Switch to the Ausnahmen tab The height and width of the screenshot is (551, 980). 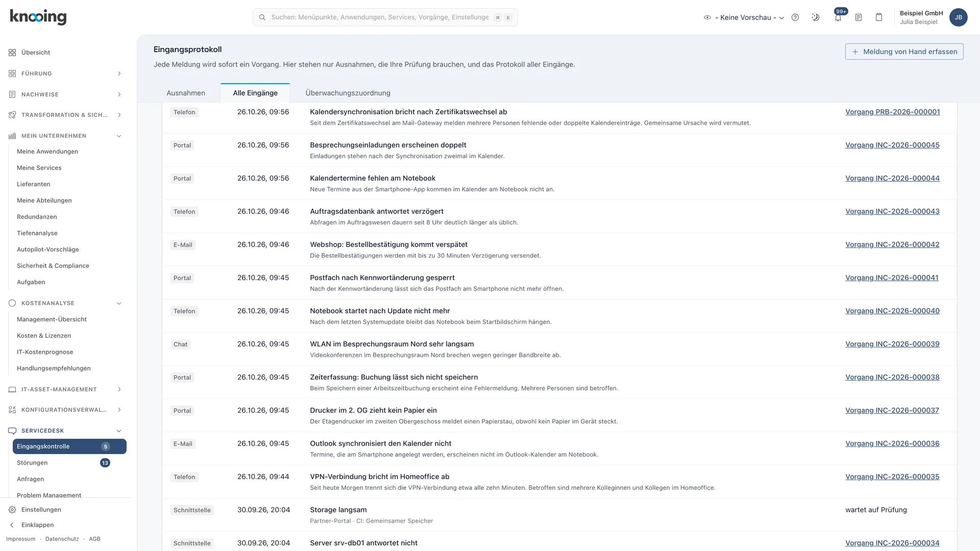(186, 93)
